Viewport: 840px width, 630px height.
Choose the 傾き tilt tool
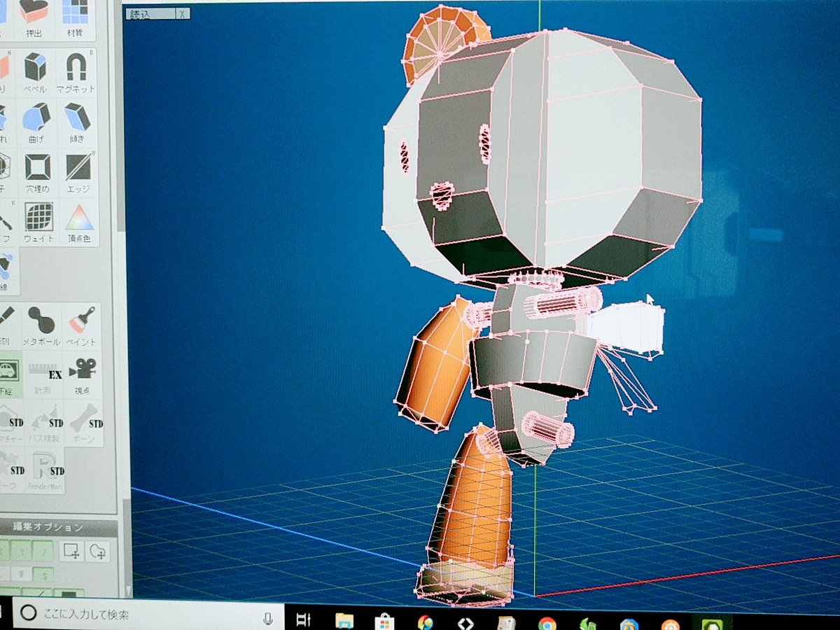[x=77, y=122]
